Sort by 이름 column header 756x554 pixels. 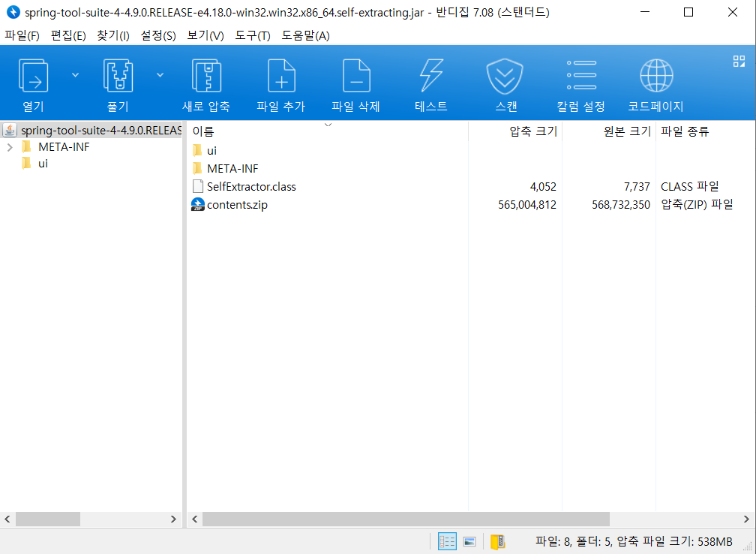click(x=327, y=131)
